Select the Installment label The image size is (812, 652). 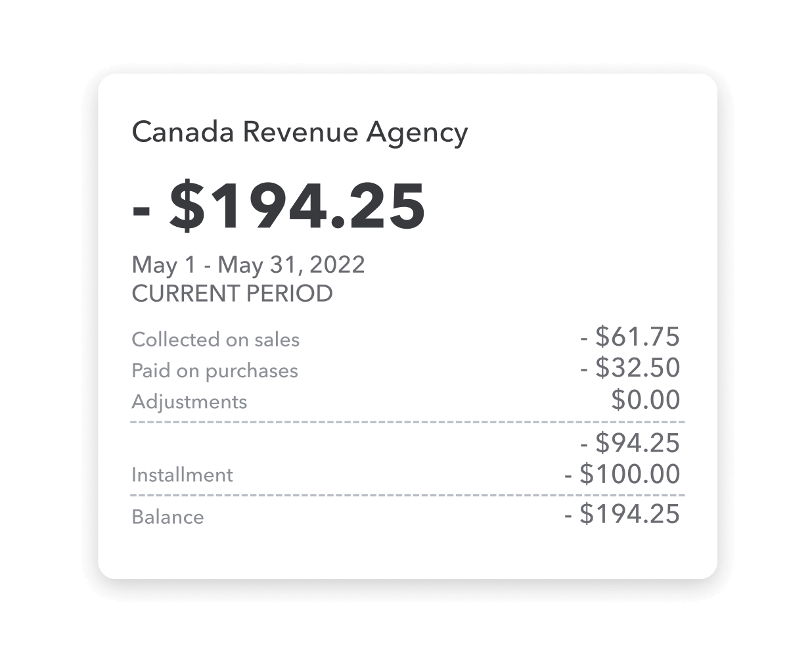182,475
